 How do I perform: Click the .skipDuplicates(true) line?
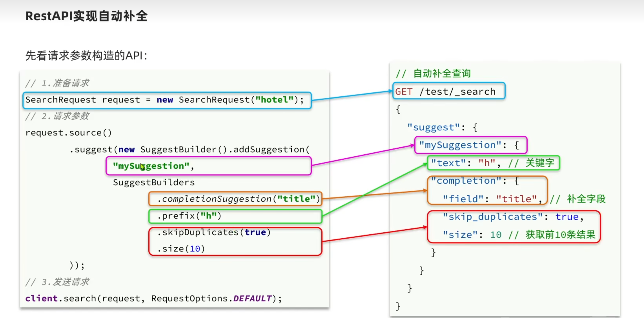(x=214, y=232)
